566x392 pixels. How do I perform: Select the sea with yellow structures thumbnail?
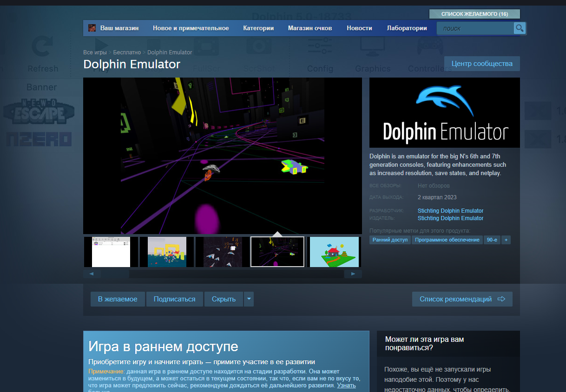(x=167, y=252)
